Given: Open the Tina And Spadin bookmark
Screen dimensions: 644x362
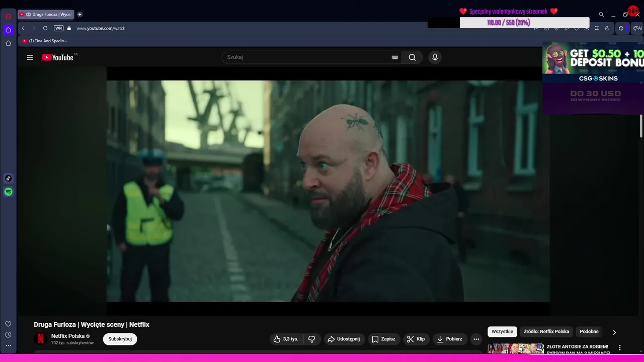Looking at the screenshot, I should click(44, 41).
